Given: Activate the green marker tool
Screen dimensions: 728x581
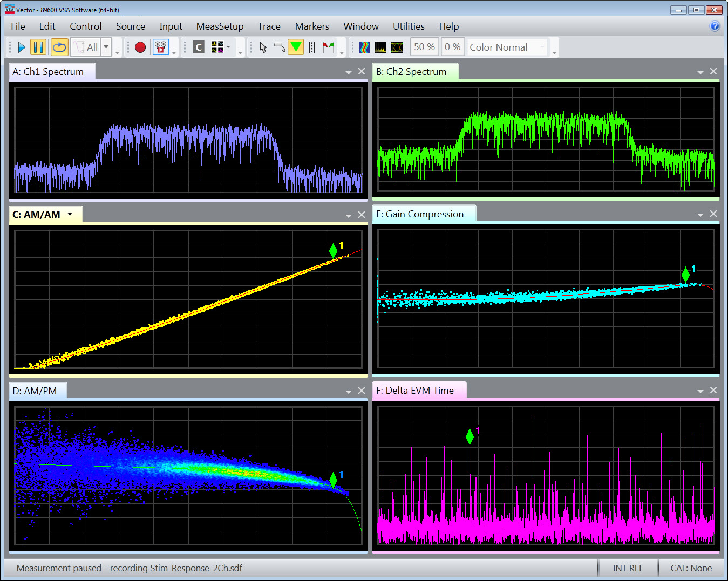Looking at the screenshot, I should (x=296, y=47).
